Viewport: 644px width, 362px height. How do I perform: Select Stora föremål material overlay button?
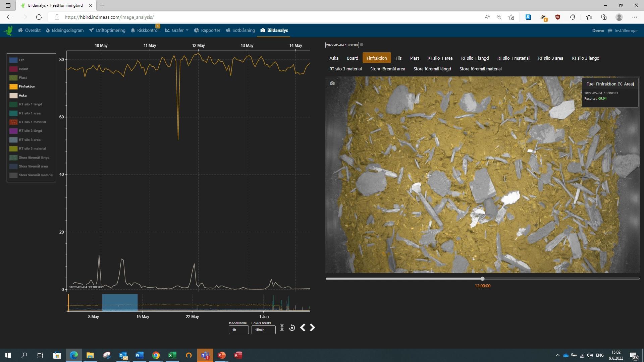click(x=480, y=69)
